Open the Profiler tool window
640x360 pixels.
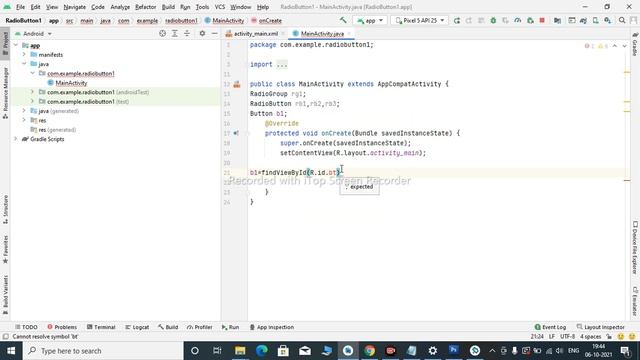coord(200,327)
